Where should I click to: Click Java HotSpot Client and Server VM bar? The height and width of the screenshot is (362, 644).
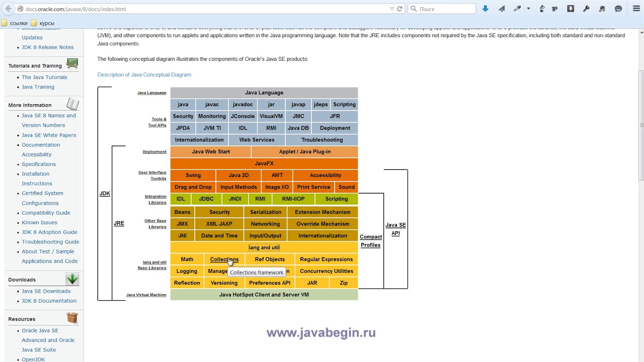pos(264,295)
